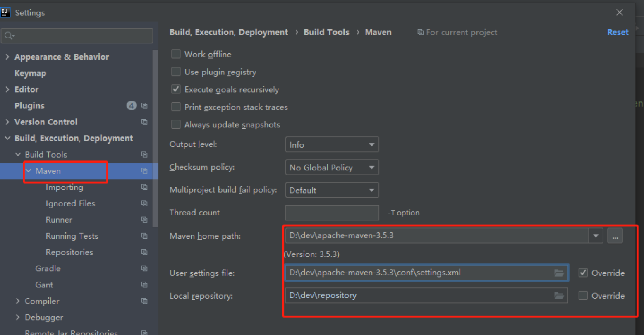The height and width of the screenshot is (335, 644).
Task: Click project-level icon next to Plugins
Action: pos(144,106)
